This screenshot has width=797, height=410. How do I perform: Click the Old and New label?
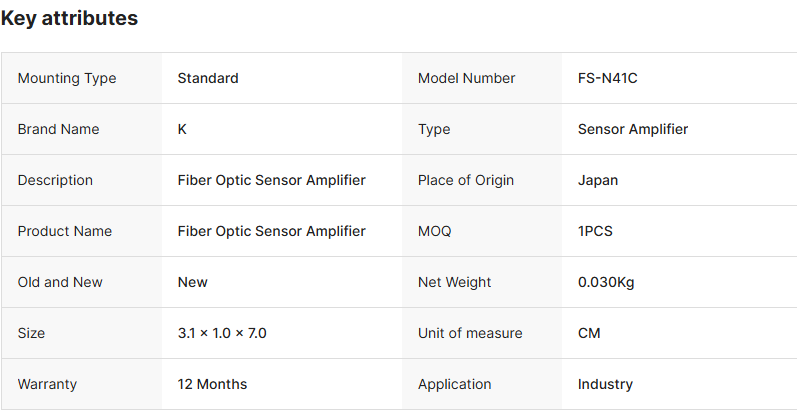60,282
